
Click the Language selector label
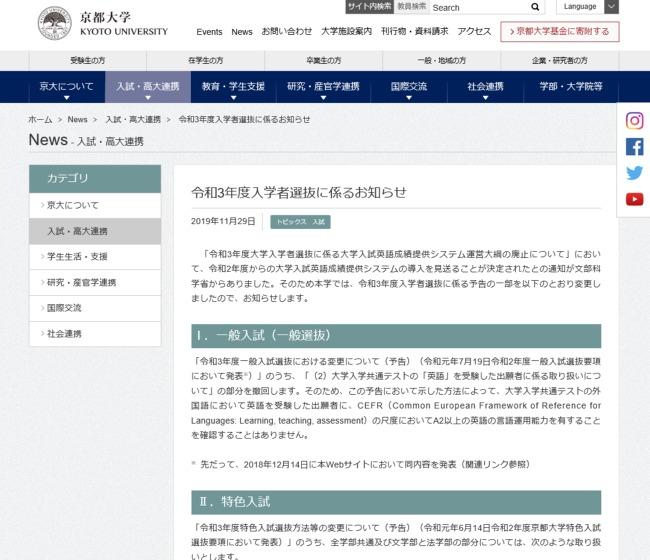pyautogui.click(x=580, y=7)
